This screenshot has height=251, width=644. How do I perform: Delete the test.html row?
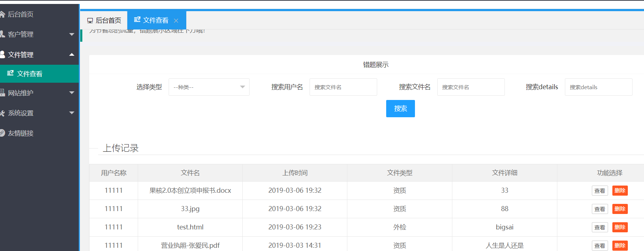[x=620, y=227]
